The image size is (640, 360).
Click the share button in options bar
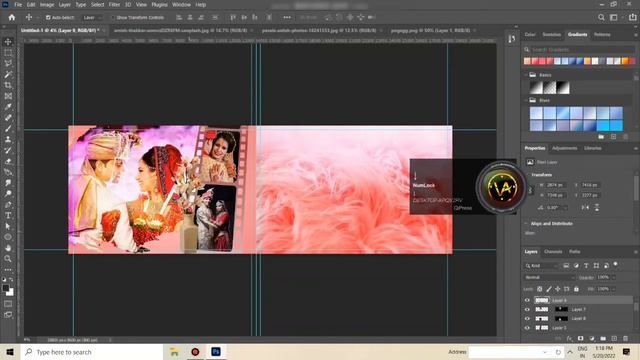(x=633, y=18)
